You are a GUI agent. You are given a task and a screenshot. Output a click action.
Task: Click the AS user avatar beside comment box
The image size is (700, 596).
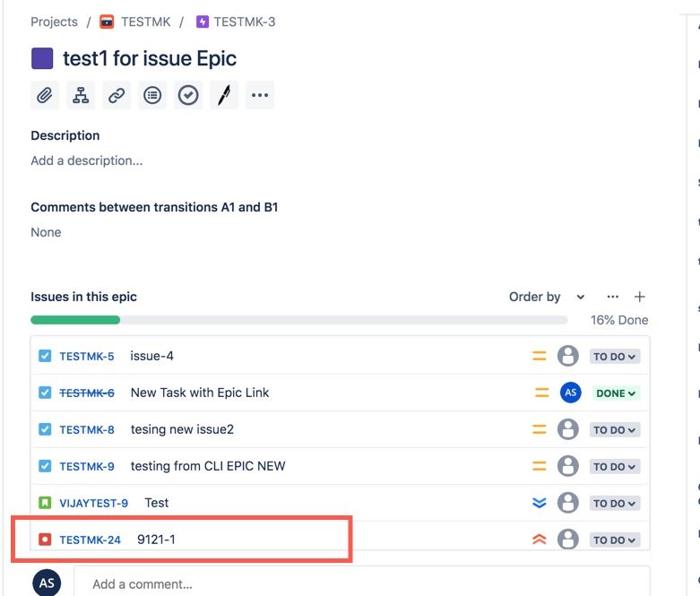pyautogui.click(x=47, y=583)
